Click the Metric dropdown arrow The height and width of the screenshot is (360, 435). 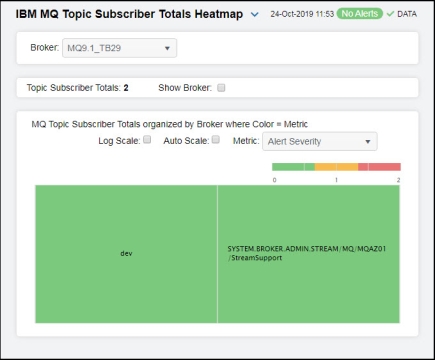[368, 142]
